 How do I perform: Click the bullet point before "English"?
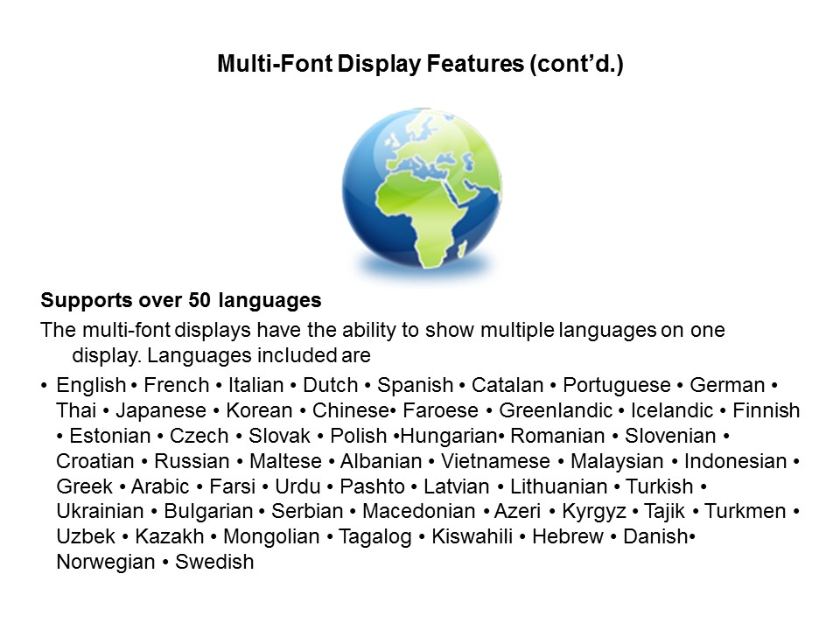(x=44, y=386)
